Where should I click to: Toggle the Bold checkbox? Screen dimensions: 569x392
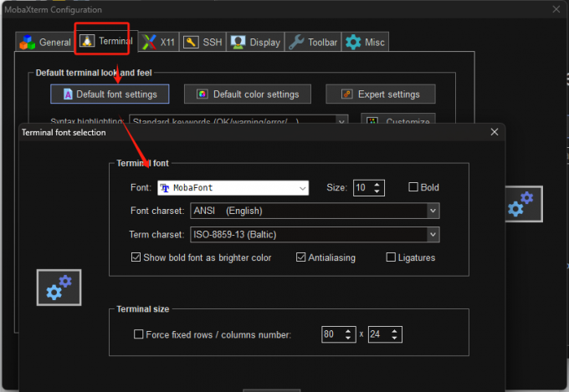coord(413,187)
